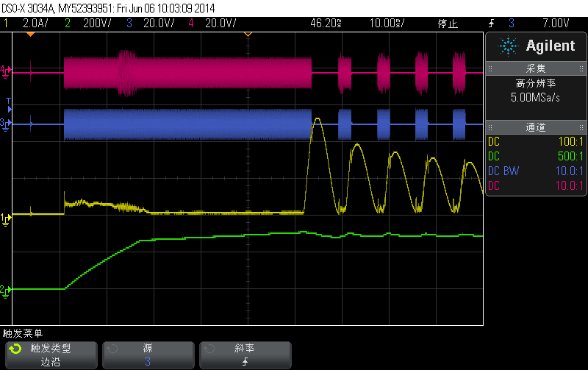Click channel 3 ground marker on left edge
This screenshot has height=370, width=588.
coord(6,124)
